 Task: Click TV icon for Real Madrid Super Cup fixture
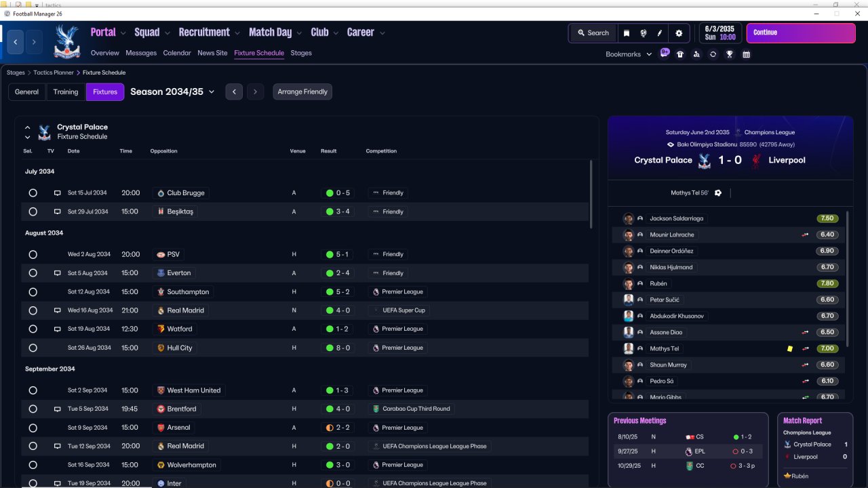tap(58, 310)
